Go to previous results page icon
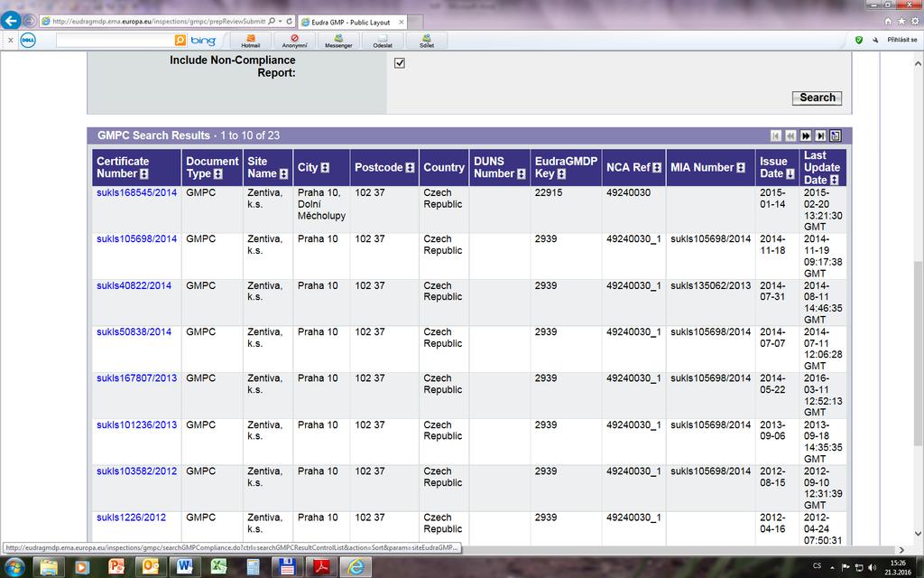Screen dimensions: 924x578 point(790,135)
